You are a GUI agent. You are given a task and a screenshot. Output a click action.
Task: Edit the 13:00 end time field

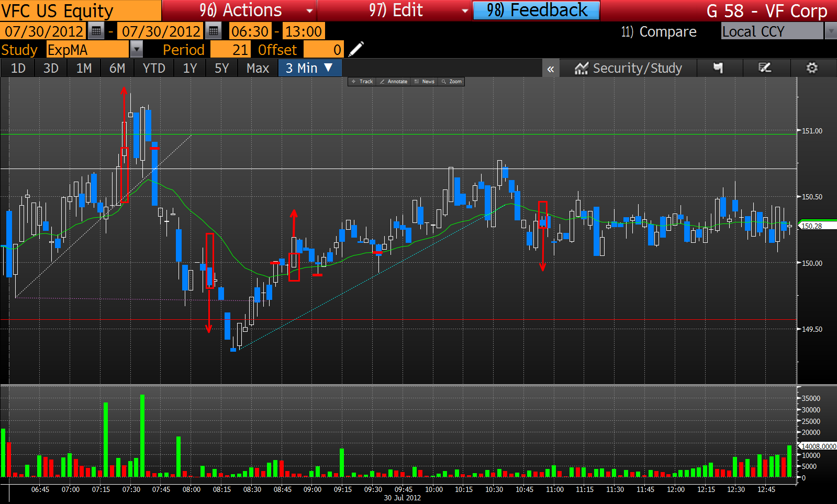point(303,31)
